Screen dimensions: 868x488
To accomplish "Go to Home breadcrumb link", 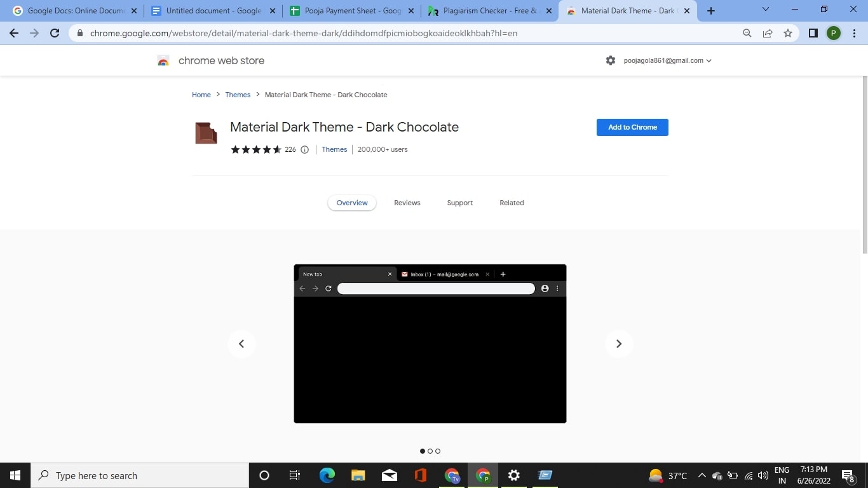I will pos(201,95).
